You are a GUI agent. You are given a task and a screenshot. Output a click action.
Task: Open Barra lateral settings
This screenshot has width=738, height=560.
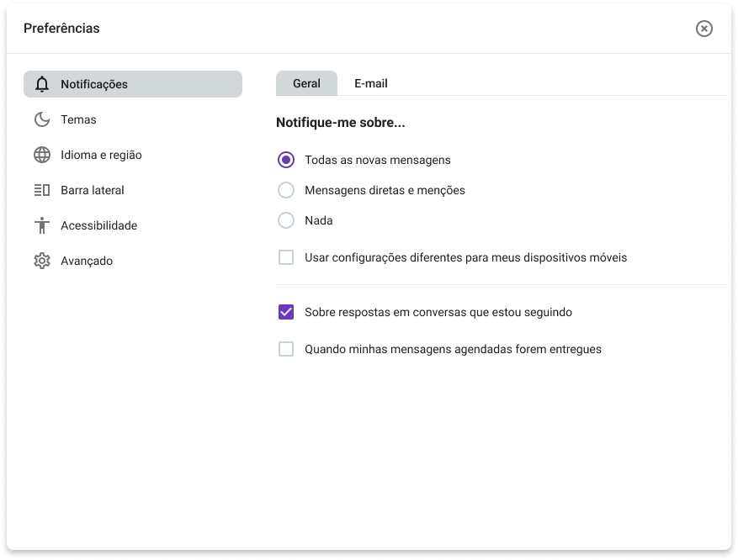pyautogui.click(x=133, y=190)
